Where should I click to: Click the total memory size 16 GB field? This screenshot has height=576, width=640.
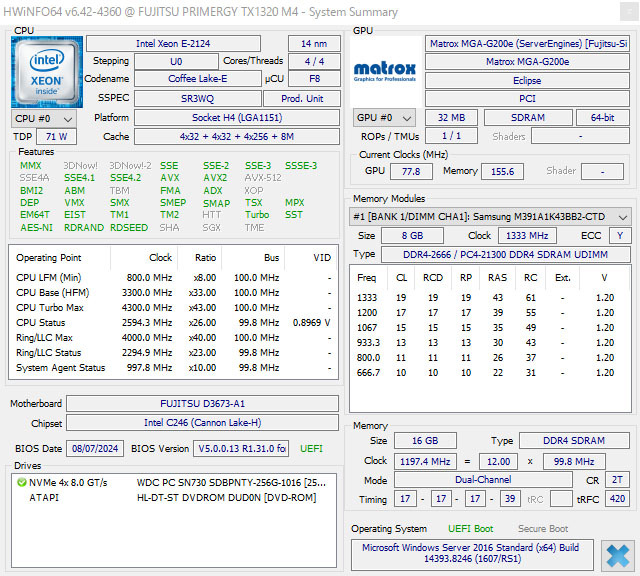pos(425,441)
